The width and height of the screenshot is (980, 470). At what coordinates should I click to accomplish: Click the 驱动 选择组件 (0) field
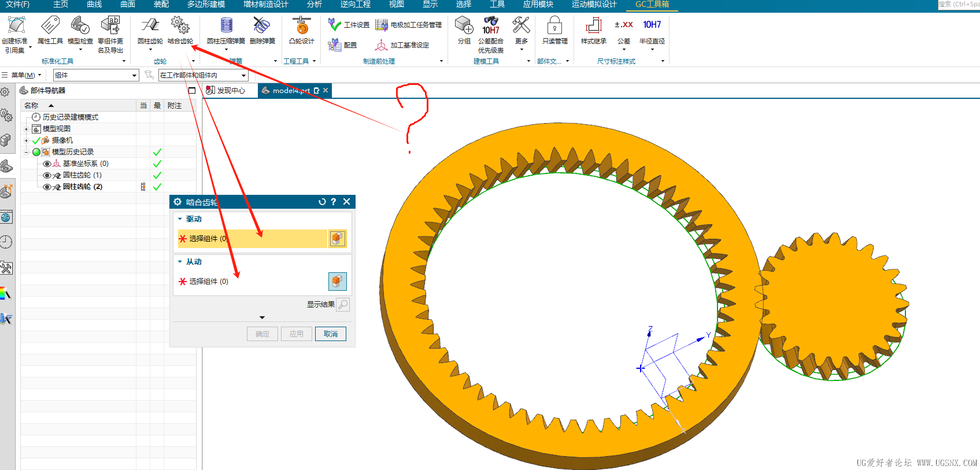(x=253, y=239)
